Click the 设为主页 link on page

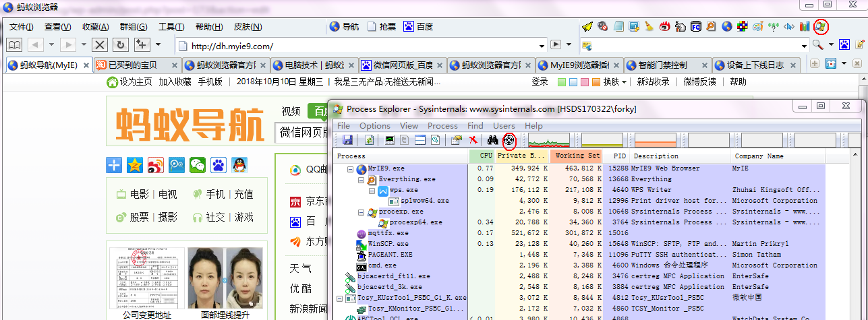coord(136,82)
